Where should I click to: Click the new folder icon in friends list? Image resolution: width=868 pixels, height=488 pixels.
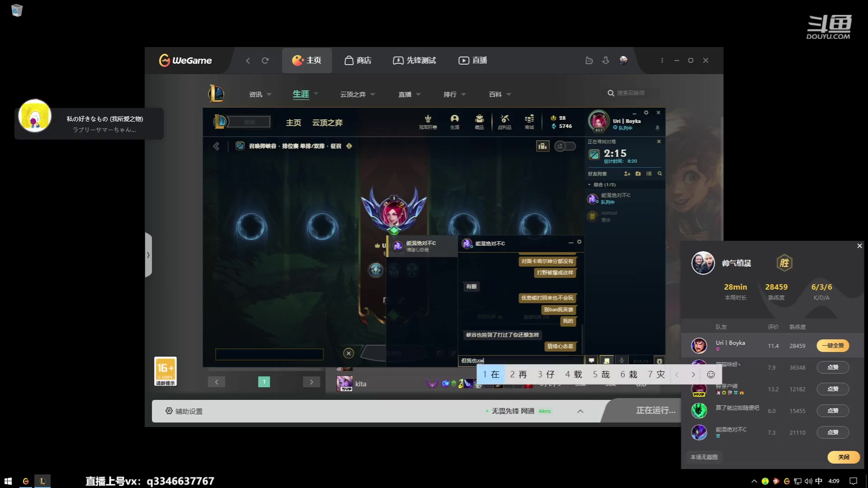point(638,174)
